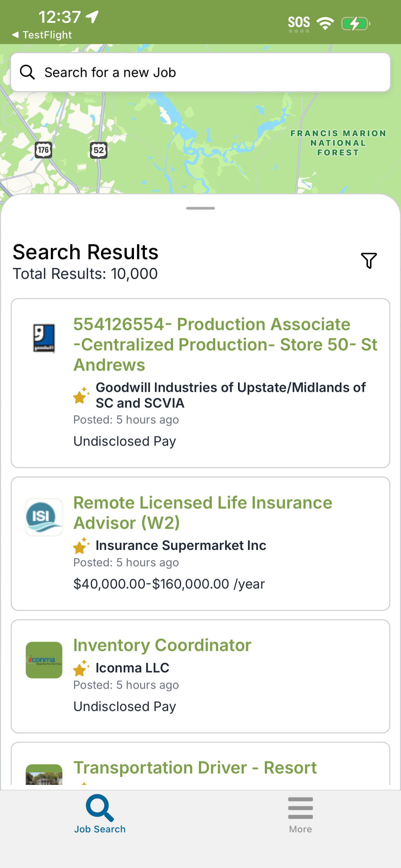The width and height of the screenshot is (401, 868).
Task: Tap the magnifying glass search icon
Action: (x=27, y=72)
